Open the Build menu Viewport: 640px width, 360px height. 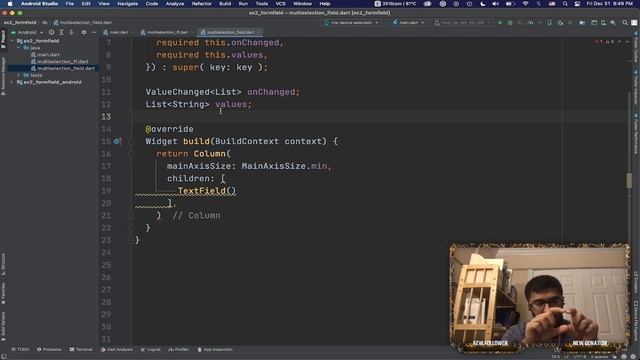tap(225, 4)
